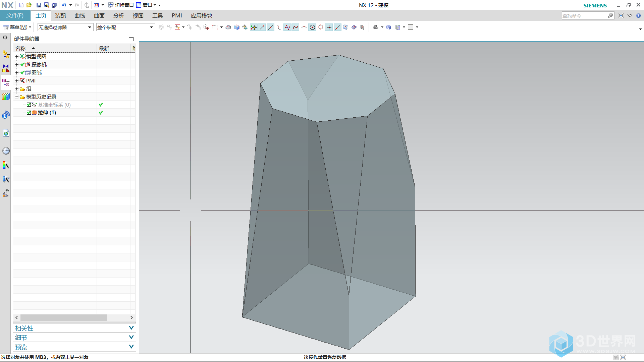The image size is (644, 362).
Task: Undo the last action
Action: (x=64, y=5)
